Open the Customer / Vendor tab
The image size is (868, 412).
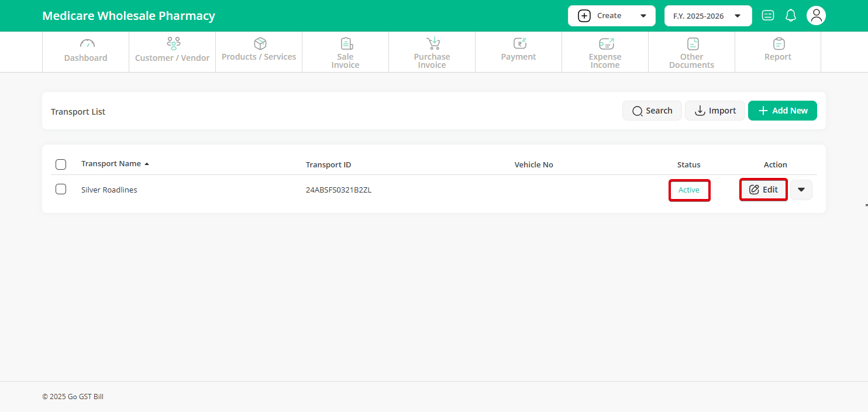click(x=173, y=52)
